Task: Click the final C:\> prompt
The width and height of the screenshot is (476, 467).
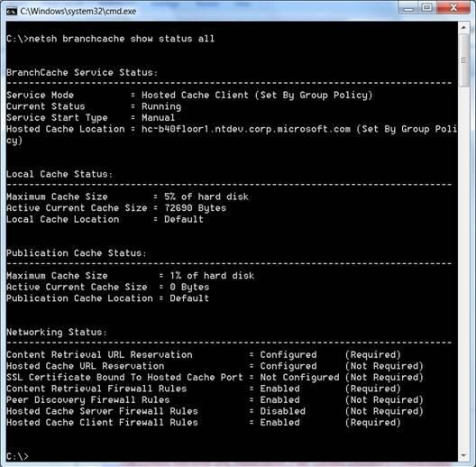Action: click(17, 456)
